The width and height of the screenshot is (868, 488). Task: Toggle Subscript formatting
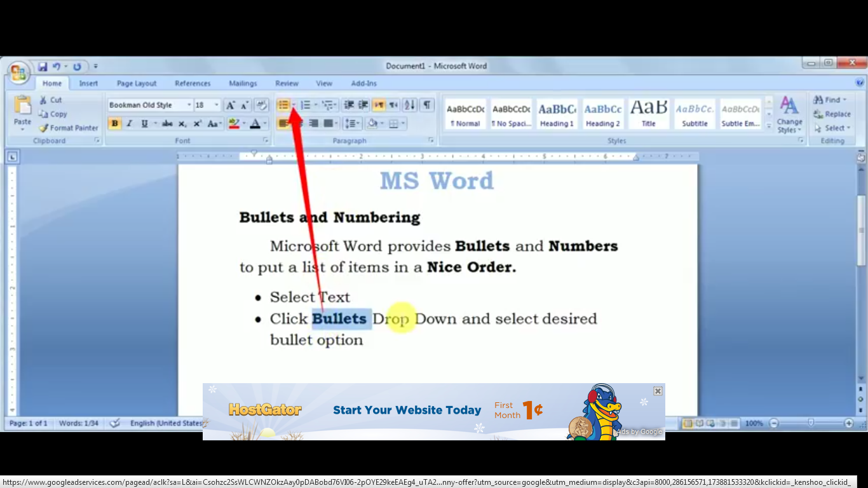(182, 123)
